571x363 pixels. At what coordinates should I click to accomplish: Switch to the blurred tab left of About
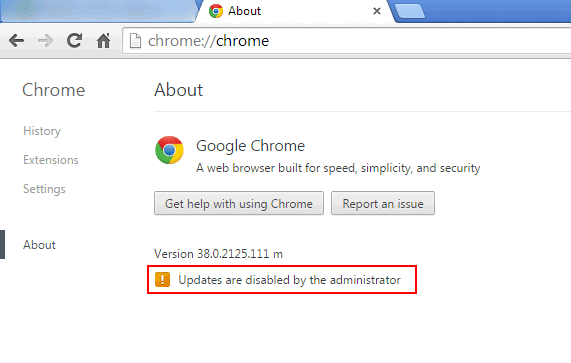(98, 11)
